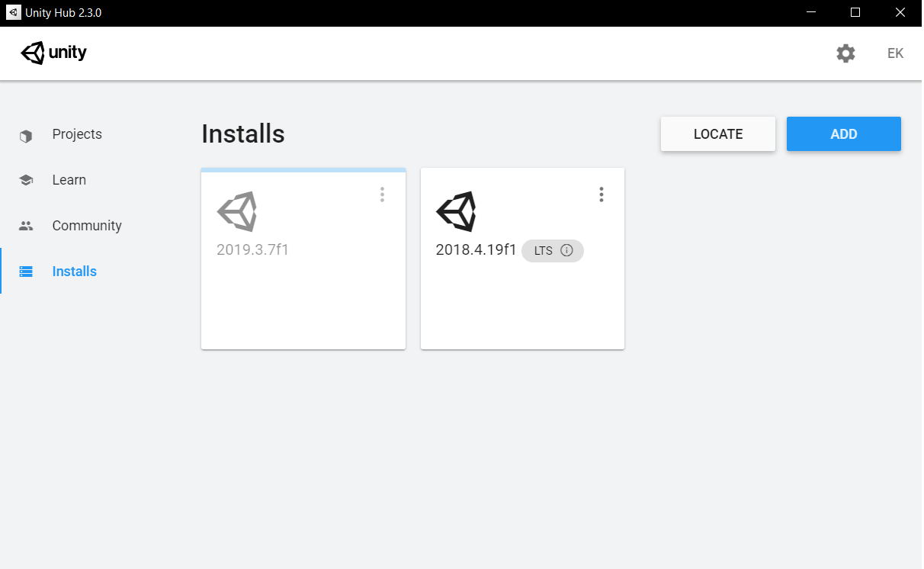
Task: Click the Community people icon
Action: [26, 226]
